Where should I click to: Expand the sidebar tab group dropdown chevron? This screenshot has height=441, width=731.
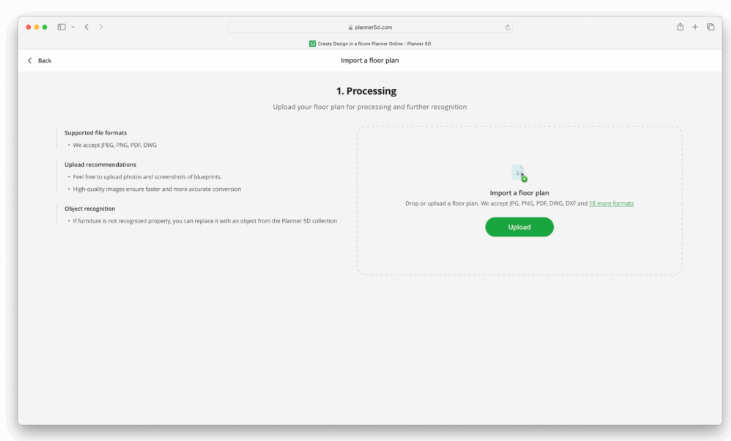[73, 27]
